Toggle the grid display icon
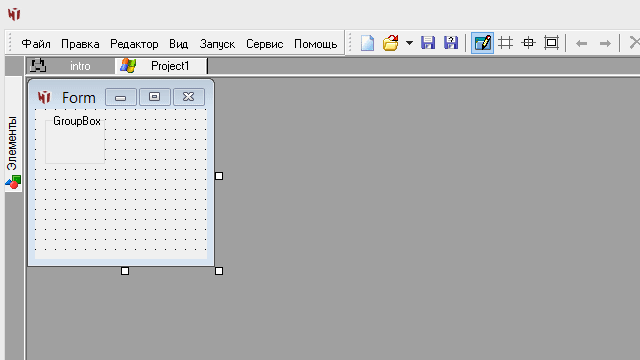Screen dimensions: 640x360 [x=505, y=43]
